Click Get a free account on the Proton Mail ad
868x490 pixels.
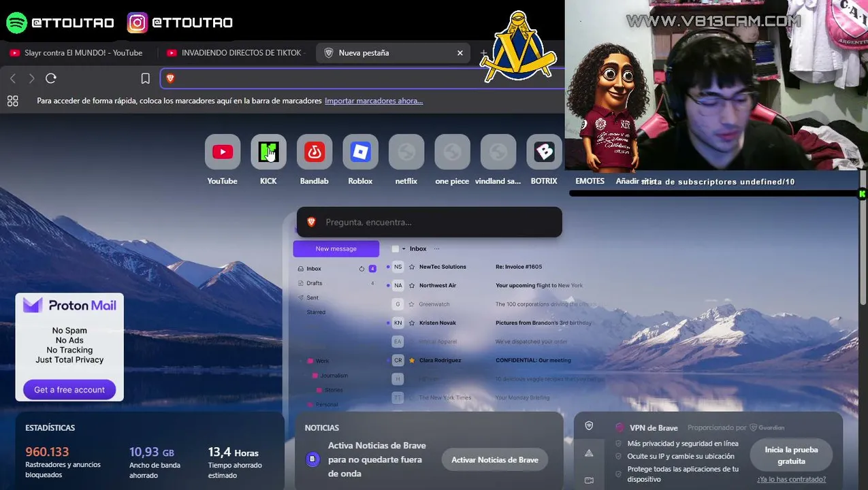[69, 390]
